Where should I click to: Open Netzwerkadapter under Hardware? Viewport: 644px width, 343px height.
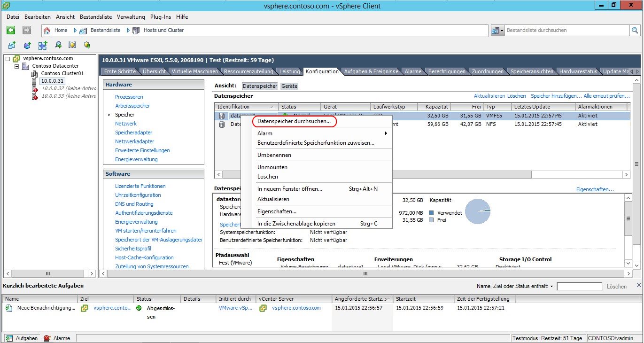[134, 141]
